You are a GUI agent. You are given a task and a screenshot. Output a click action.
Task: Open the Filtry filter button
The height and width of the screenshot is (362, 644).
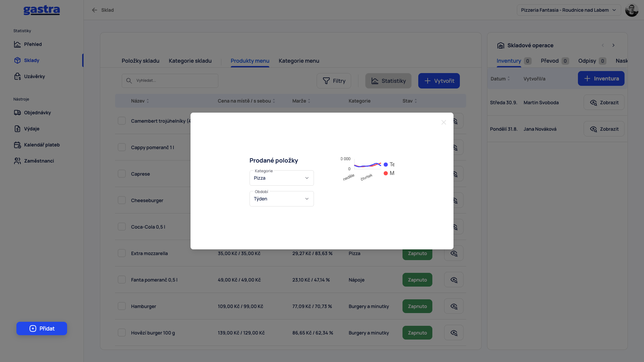334,81
